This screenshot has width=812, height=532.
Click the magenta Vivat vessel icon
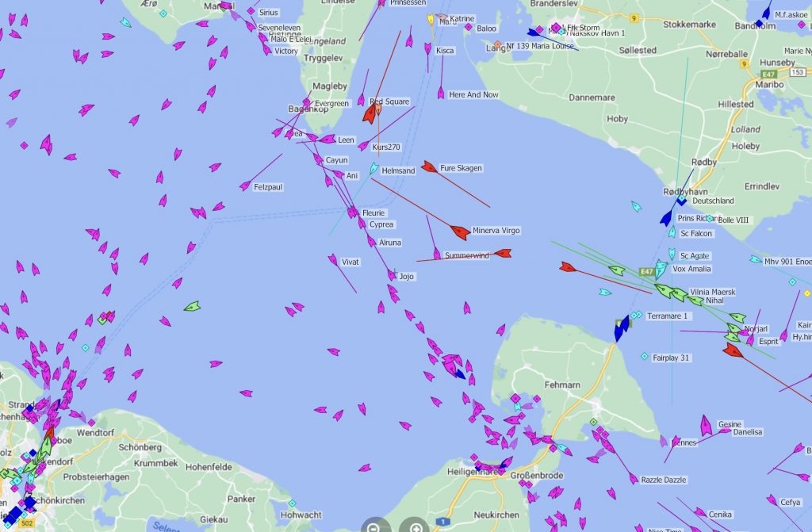pos(333,259)
